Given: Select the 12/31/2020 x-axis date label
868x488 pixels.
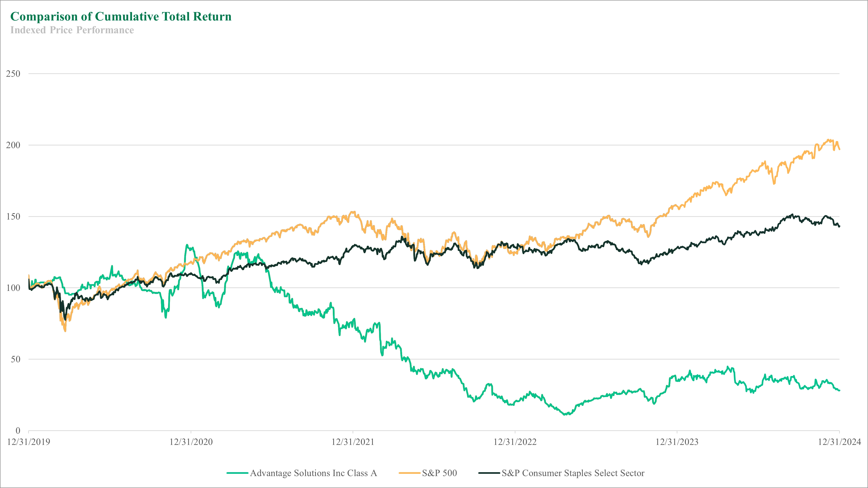Looking at the screenshot, I should pos(191,442).
